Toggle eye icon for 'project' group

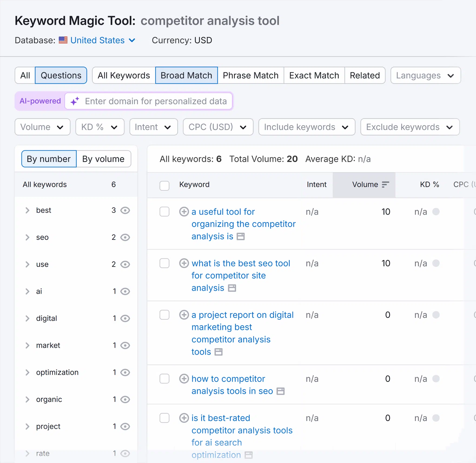coord(125,426)
